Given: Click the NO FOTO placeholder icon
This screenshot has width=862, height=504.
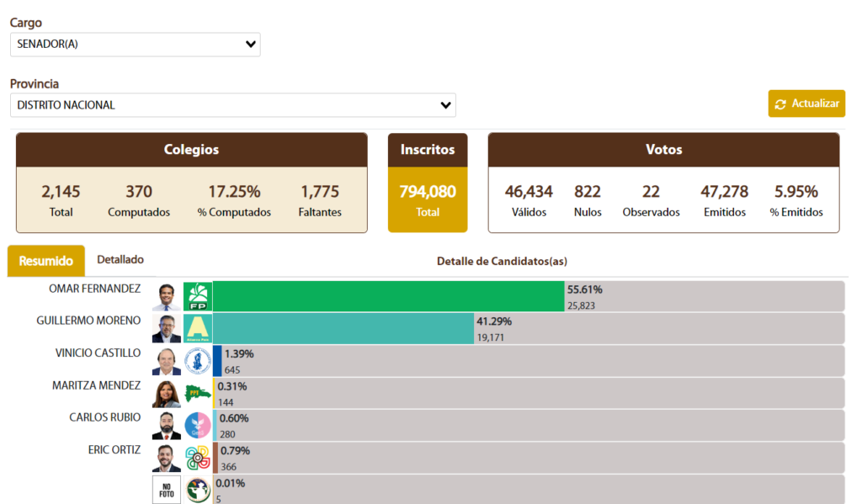Looking at the screenshot, I should coord(167,489).
